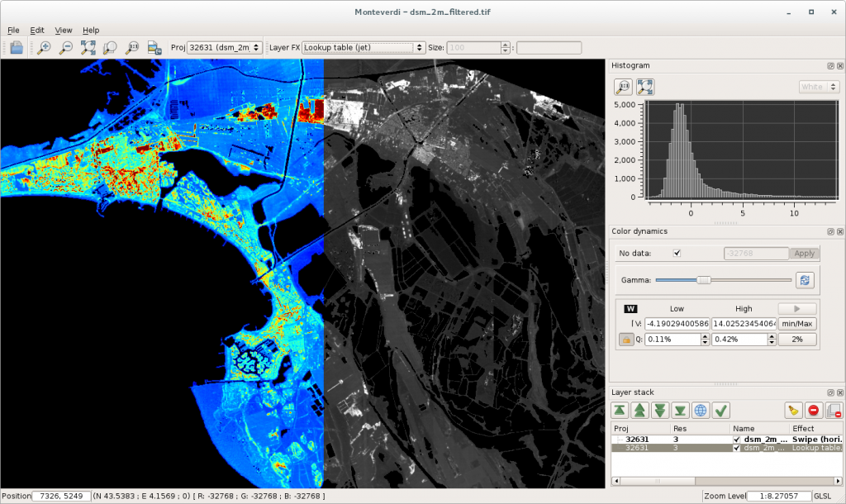Click the Open image folder icon
The image size is (846, 504).
[17, 48]
